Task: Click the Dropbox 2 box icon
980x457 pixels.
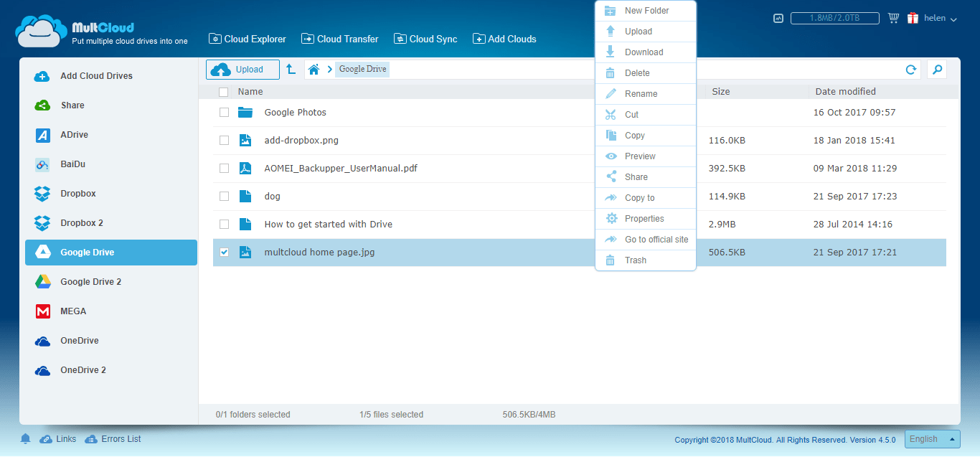Action: pyautogui.click(x=42, y=223)
